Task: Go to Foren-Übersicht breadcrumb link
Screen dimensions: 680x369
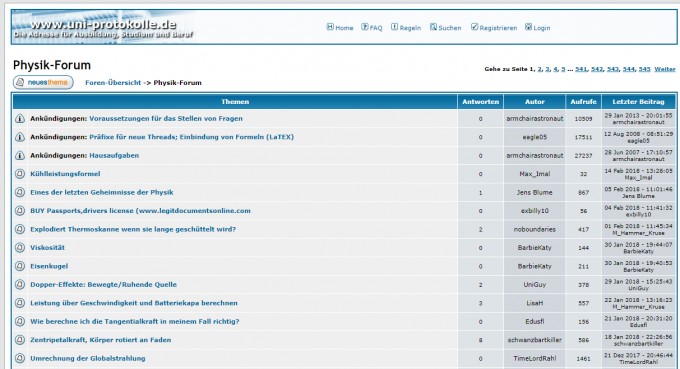Action: (x=113, y=82)
